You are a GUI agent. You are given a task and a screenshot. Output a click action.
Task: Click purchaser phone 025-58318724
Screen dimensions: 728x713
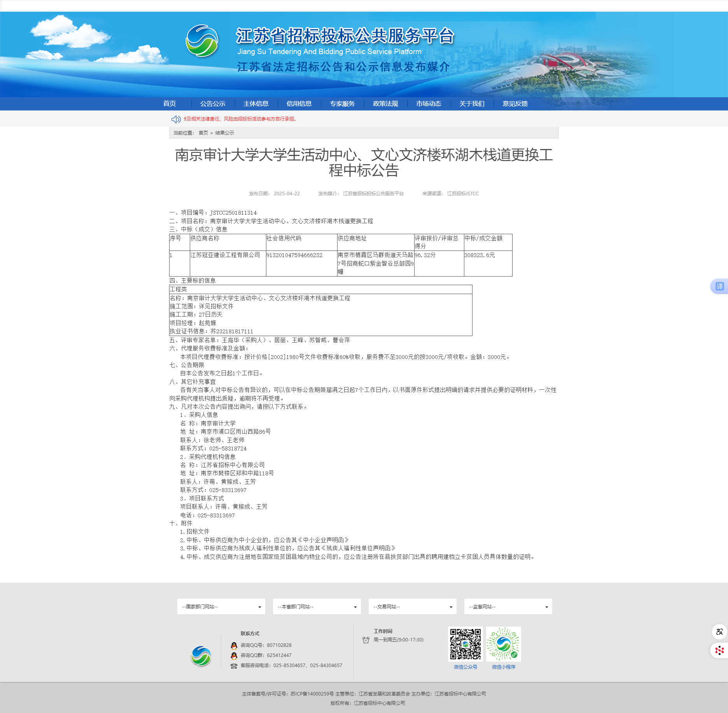click(x=228, y=448)
